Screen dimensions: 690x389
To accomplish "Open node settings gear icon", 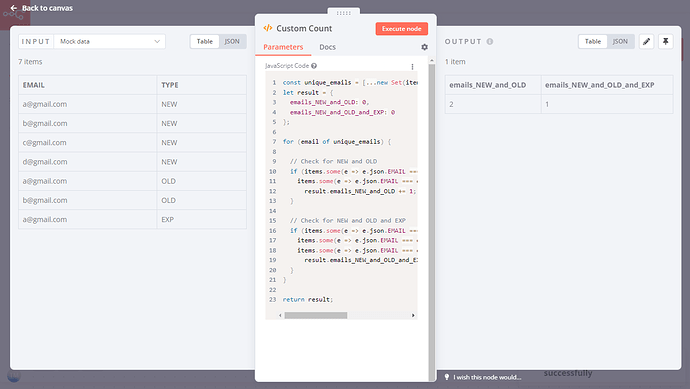I will click(424, 47).
